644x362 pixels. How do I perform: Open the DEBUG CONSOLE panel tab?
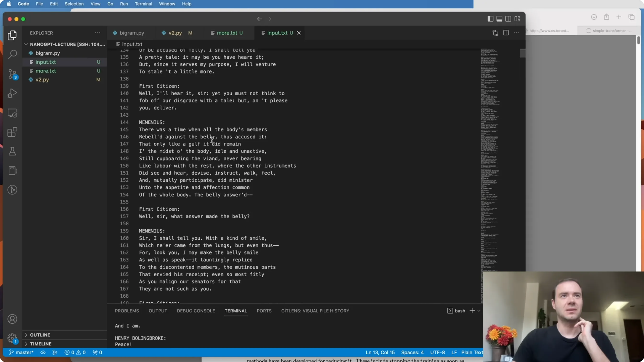(196, 311)
